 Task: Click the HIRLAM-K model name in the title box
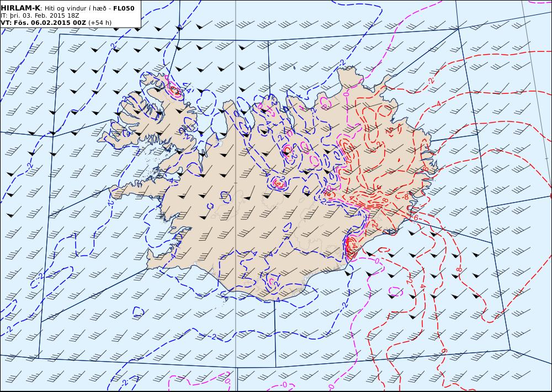click(20, 8)
